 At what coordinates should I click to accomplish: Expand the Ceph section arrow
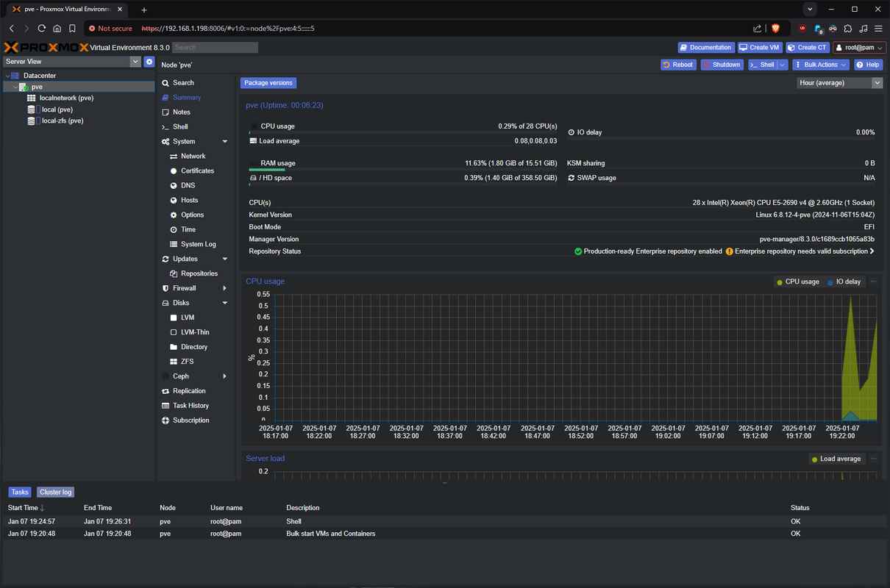(224, 377)
